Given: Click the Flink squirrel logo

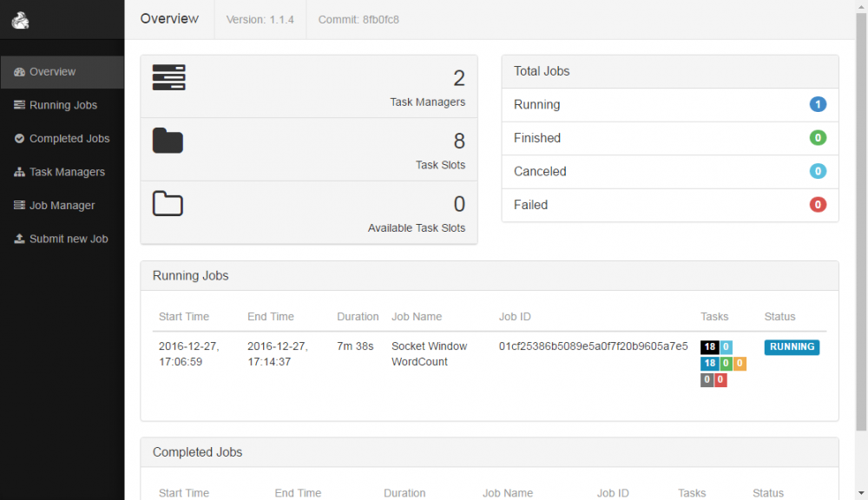Looking at the screenshot, I should (x=20, y=19).
